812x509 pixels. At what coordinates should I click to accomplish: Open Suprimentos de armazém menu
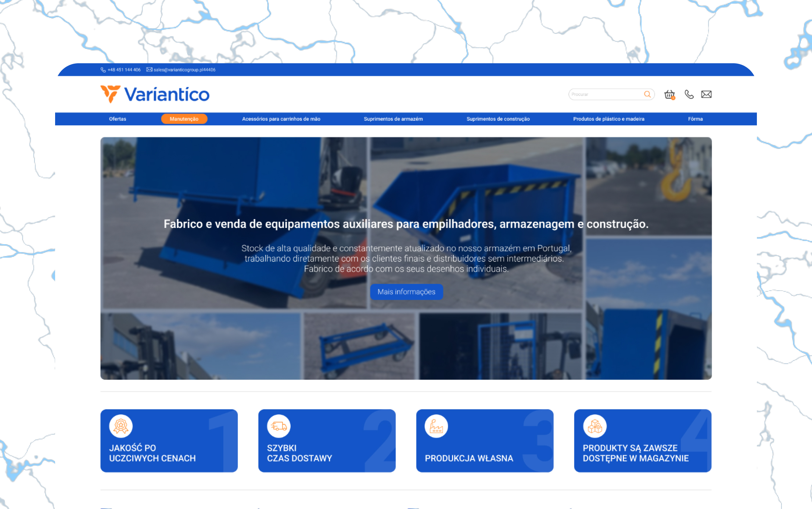coord(393,119)
